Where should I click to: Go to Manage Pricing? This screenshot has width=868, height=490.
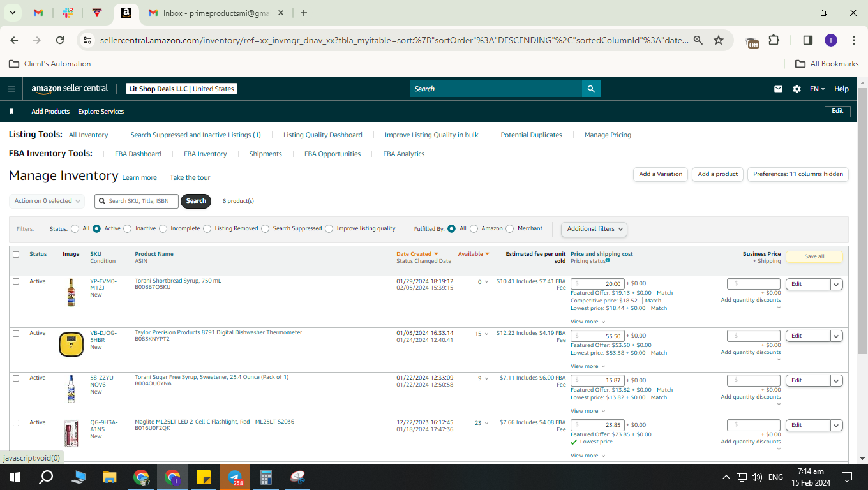[x=608, y=135]
